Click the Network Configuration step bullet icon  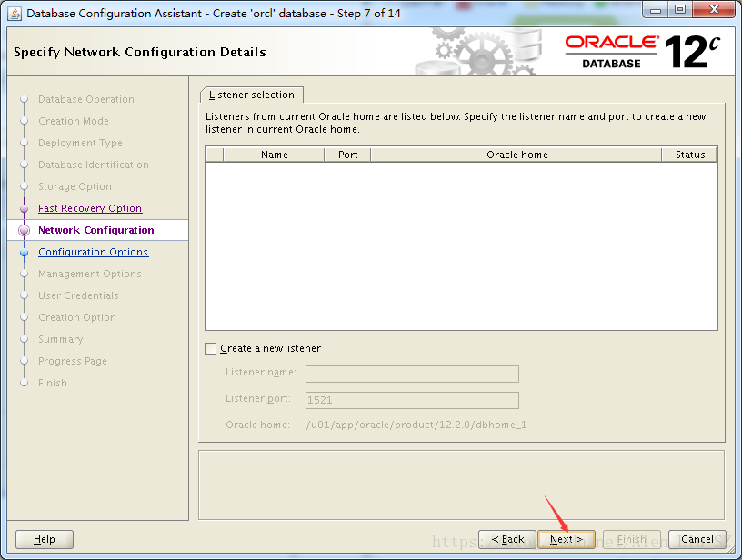(25, 230)
